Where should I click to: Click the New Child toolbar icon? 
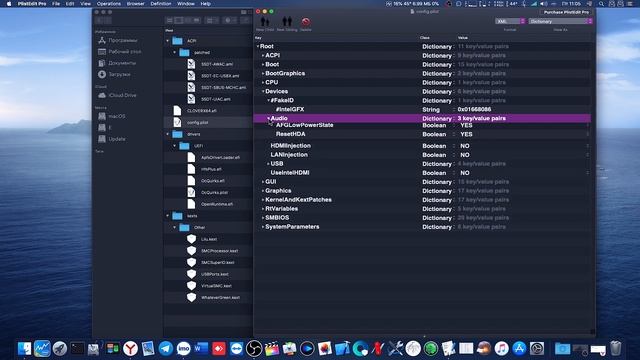[265, 23]
